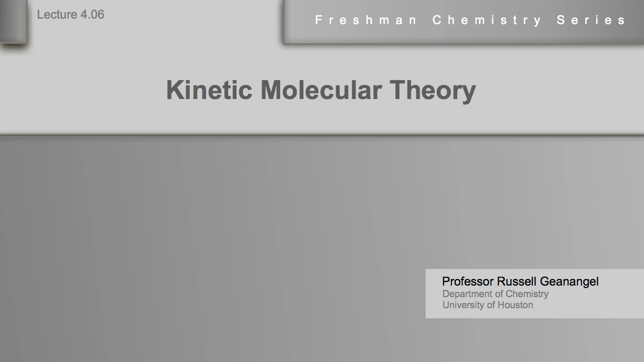Image resolution: width=644 pixels, height=362 pixels.
Task: Click the Department of Chemistry line
Action: coord(496,294)
